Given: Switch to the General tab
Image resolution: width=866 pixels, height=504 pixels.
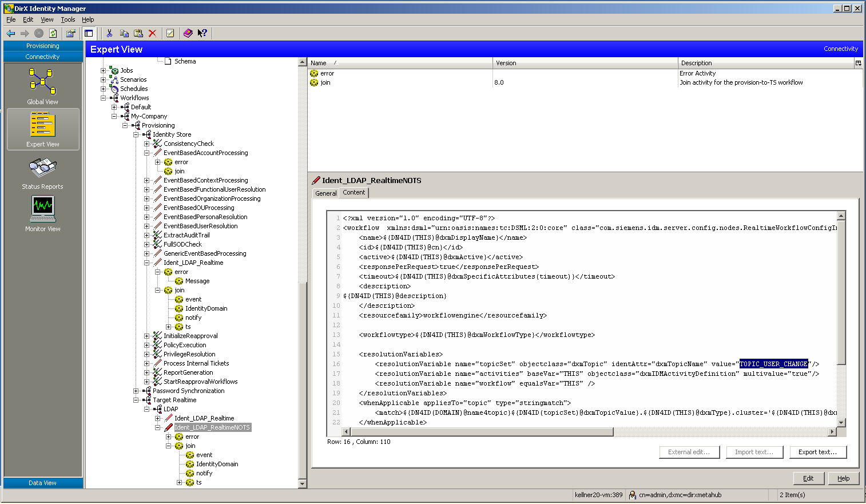Looking at the screenshot, I should (x=325, y=193).
